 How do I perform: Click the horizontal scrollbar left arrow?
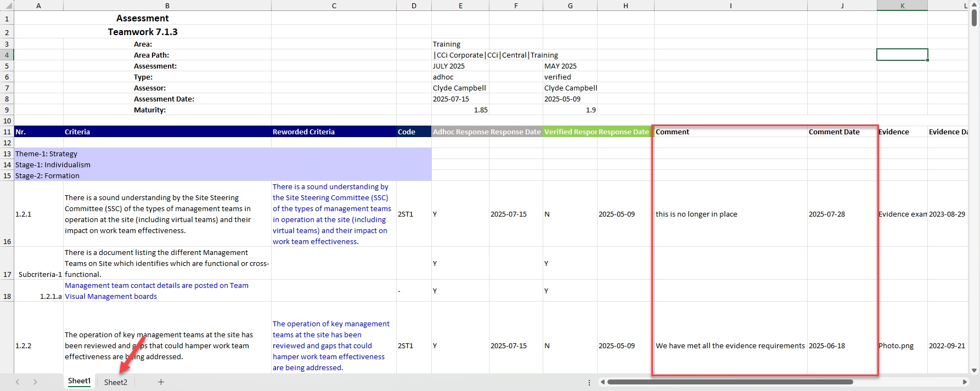[602, 382]
